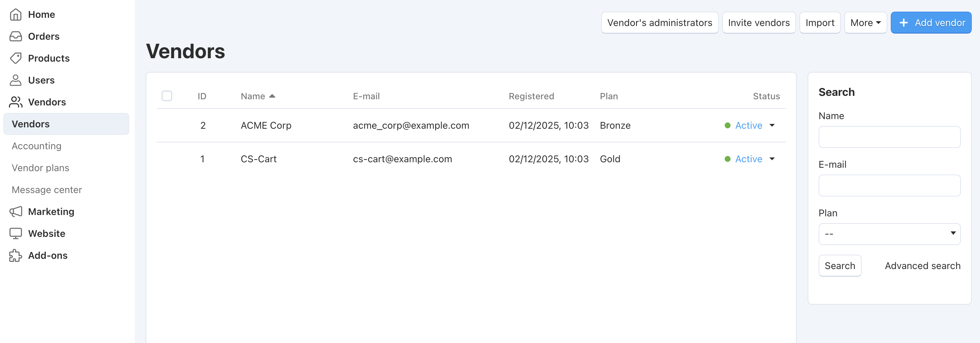Sort by the Plan column header

(609, 96)
